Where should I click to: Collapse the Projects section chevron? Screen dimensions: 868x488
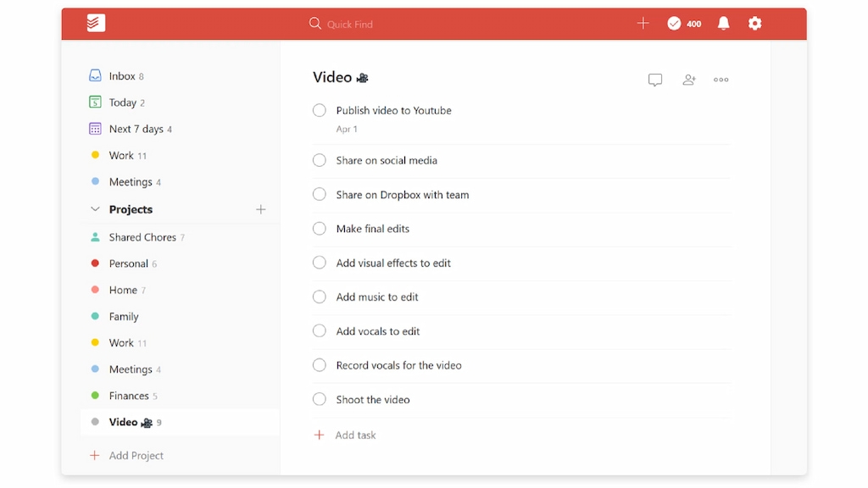[93, 208]
